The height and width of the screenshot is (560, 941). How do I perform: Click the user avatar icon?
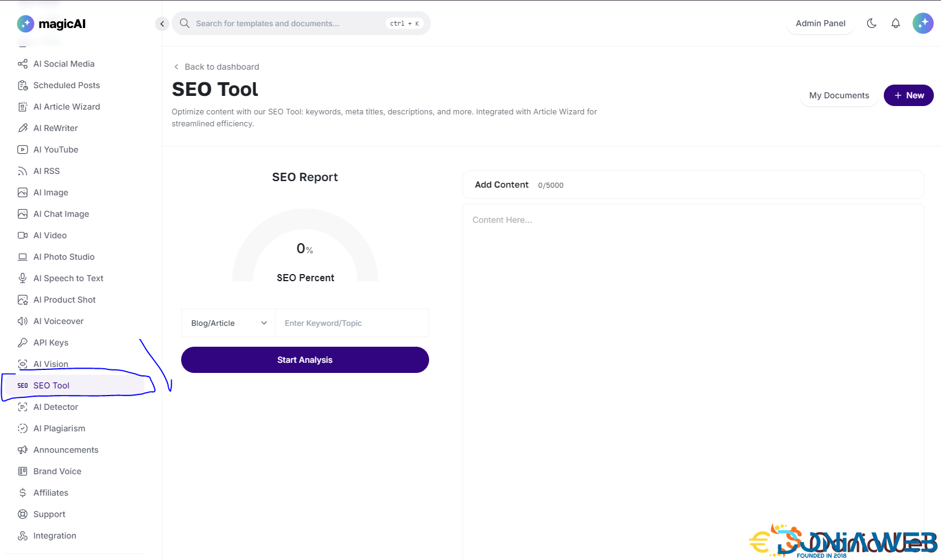tap(923, 23)
